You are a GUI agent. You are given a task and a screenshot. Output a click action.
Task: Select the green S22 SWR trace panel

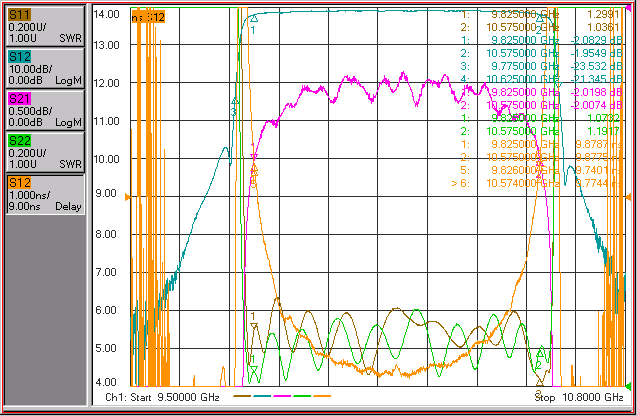[45, 152]
